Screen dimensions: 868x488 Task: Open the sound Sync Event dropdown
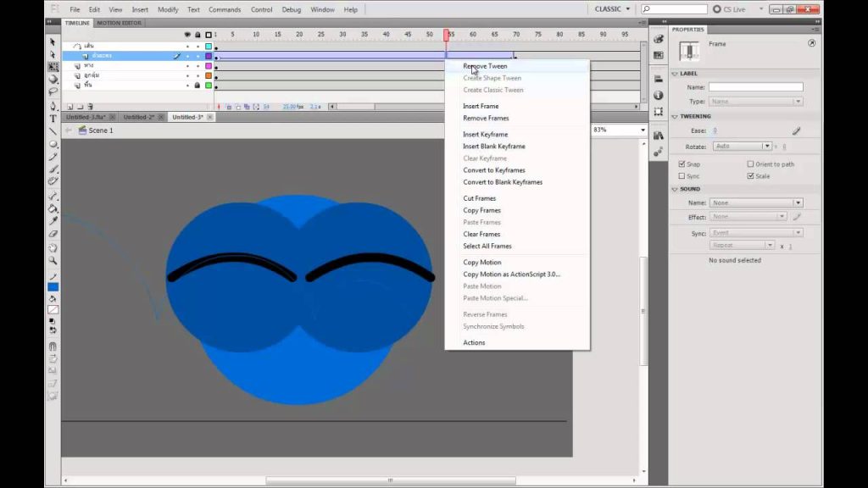point(755,233)
